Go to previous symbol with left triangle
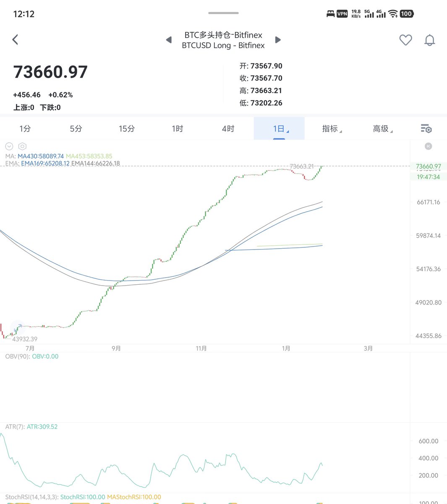 click(x=169, y=40)
